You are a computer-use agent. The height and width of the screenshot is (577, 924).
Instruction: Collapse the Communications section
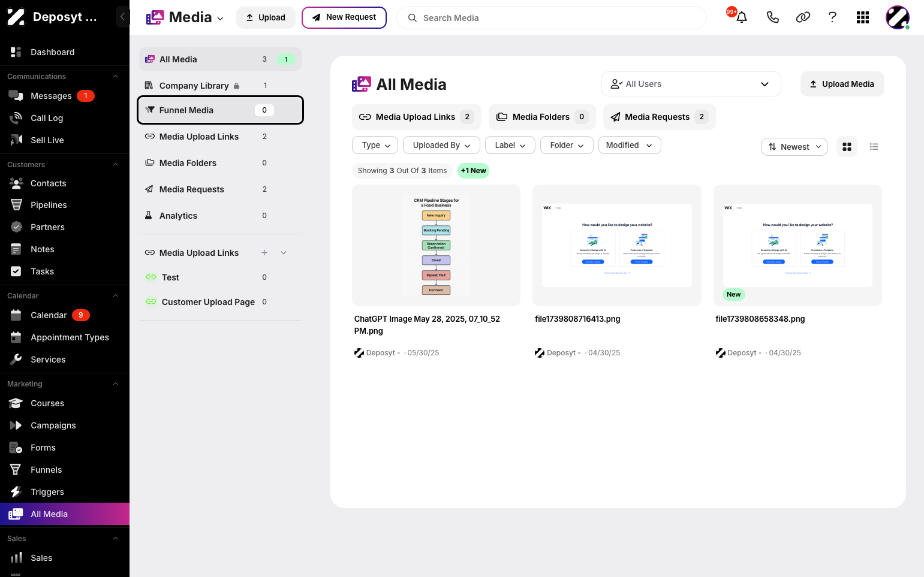pos(116,77)
